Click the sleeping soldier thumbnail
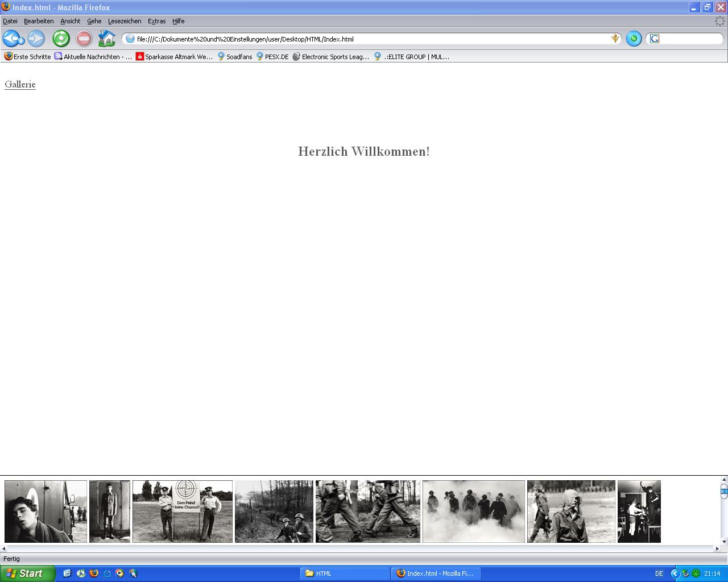This screenshot has width=728, height=582. pyautogui.click(x=45, y=511)
